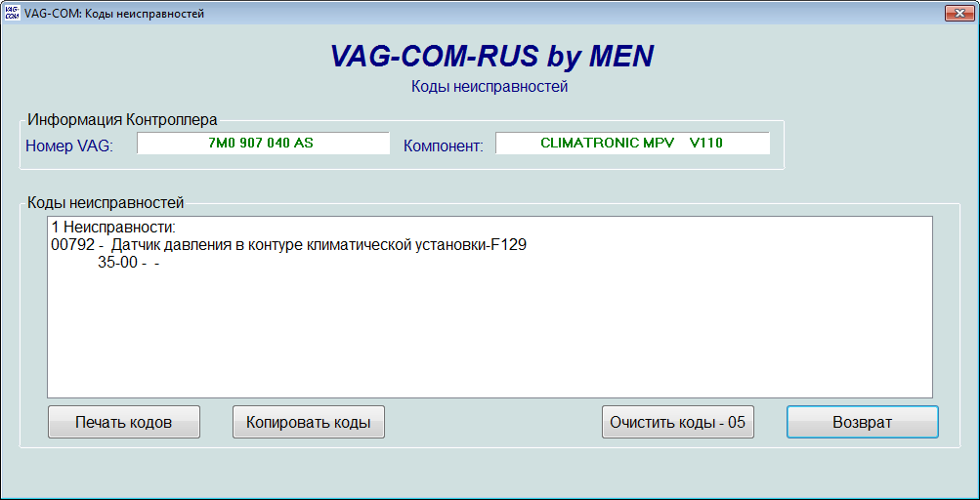Click the Коды неисправностей subtitle under the heading
The image size is (980, 500).
point(490,87)
